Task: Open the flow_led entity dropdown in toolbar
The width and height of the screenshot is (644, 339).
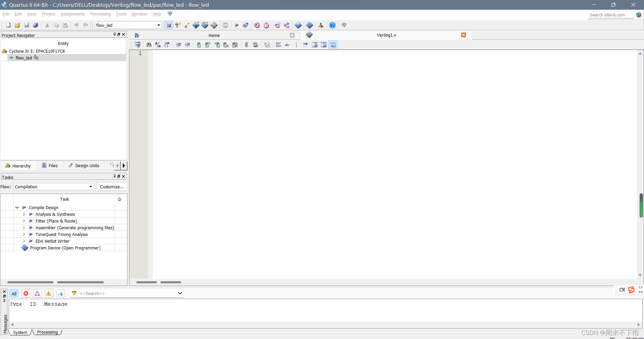Action: pyautogui.click(x=159, y=25)
